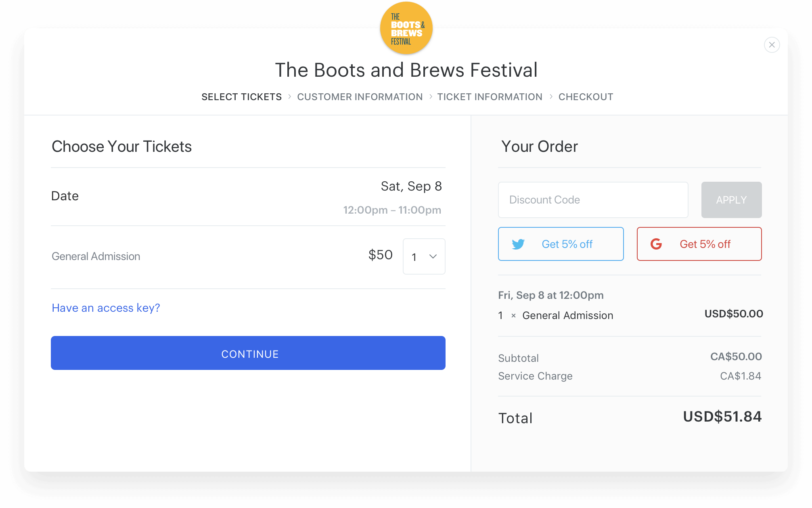Click the Boots & Brews Festival logo
The height and width of the screenshot is (508, 812).
406,28
